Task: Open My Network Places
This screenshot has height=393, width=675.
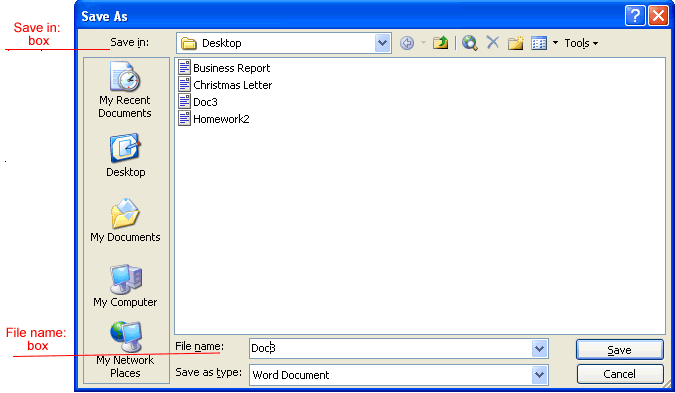Action: tap(125, 350)
